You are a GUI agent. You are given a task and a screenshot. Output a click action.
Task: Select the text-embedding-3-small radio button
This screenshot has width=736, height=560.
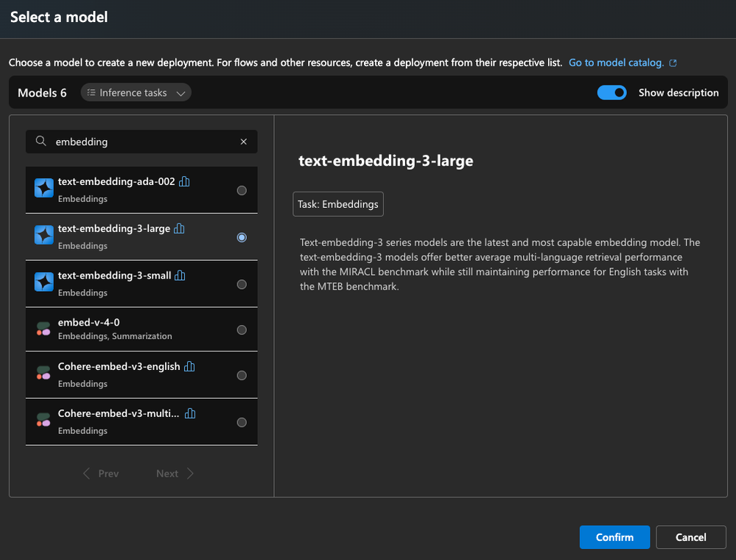point(242,284)
